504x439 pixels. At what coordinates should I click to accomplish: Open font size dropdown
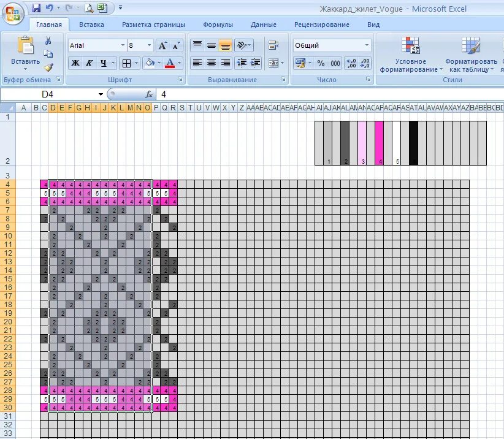point(149,45)
